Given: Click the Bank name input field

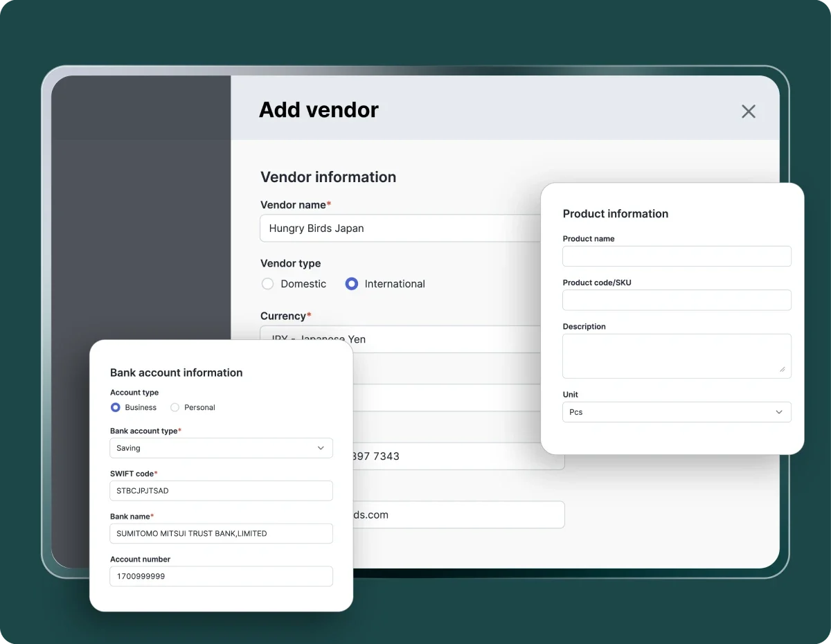Looking at the screenshot, I should (x=220, y=534).
